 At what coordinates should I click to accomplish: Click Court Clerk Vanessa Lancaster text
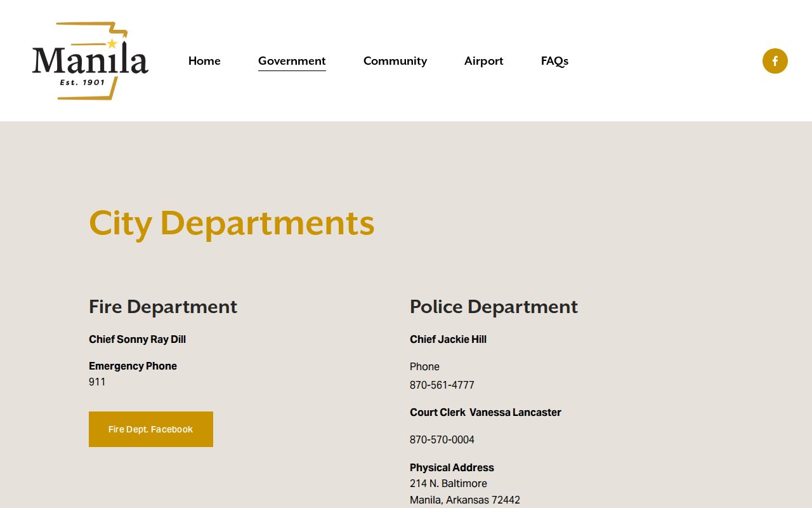[485, 412]
